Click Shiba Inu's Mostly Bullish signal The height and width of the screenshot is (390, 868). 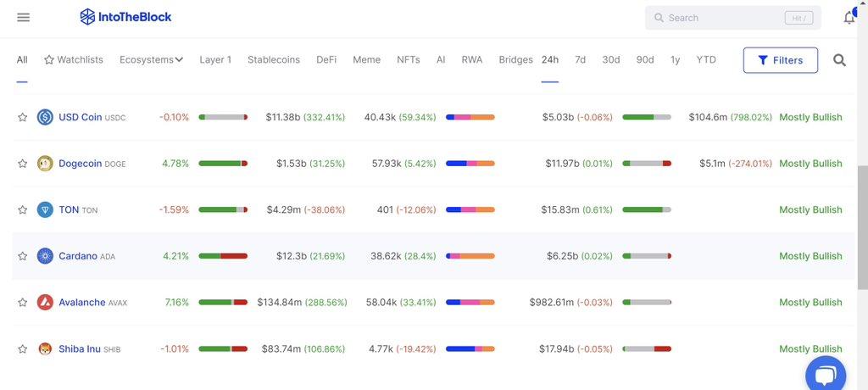click(810, 349)
